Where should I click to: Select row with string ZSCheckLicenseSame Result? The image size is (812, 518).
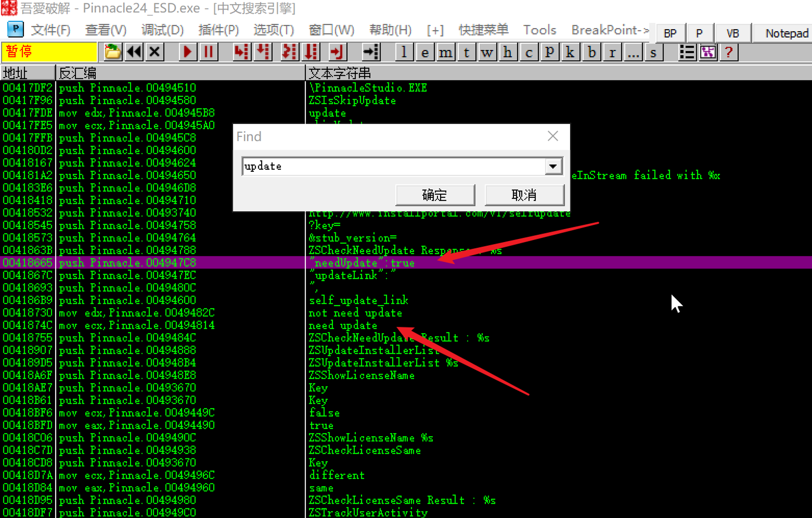pyautogui.click(x=406, y=500)
